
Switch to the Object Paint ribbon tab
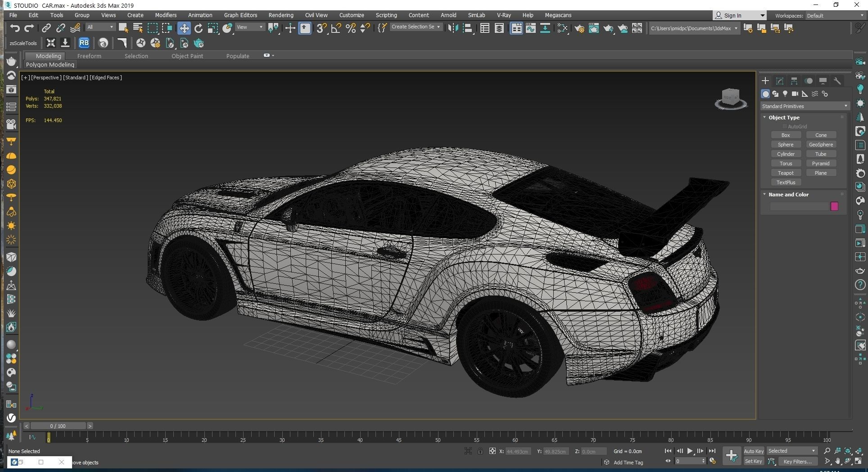tap(187, 56)
